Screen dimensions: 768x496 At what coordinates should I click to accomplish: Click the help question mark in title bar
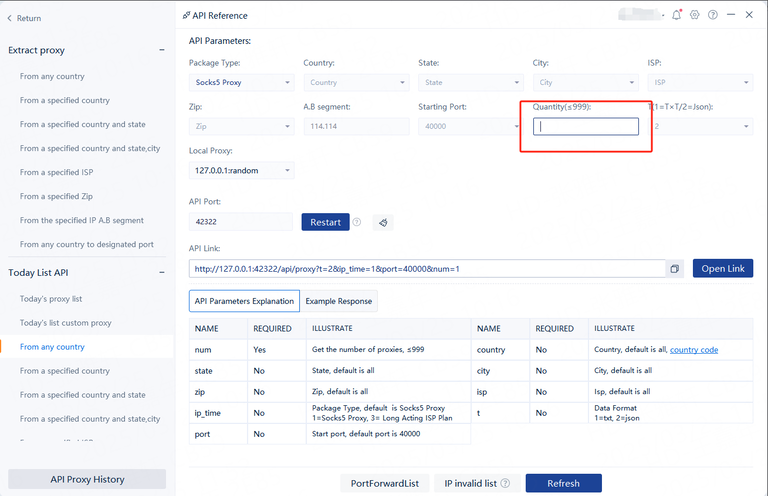[712, 15]
